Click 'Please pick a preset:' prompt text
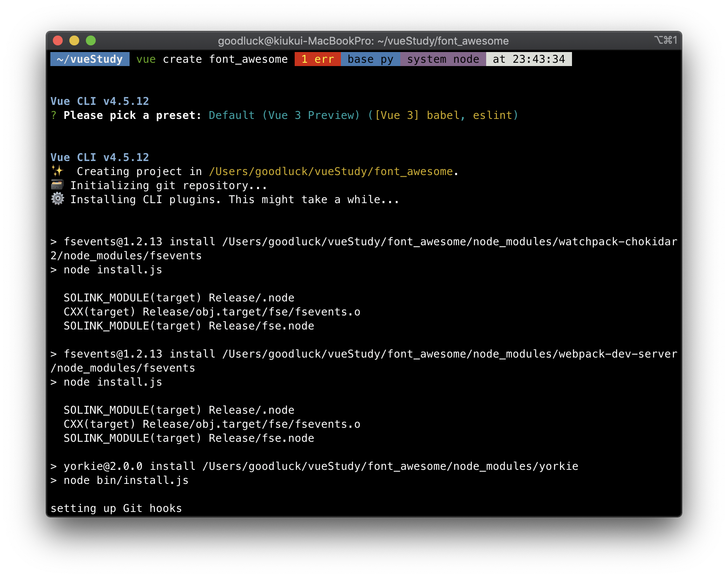The height and width of the screenshot is (578, 728). 132,115
